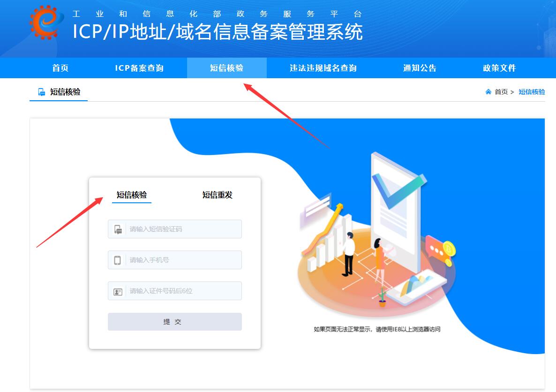Viewport: 556px width, 392px height.
Task: Open the 首页 navigation menu item
Action: pyautogui.click(x=60, y=68)
